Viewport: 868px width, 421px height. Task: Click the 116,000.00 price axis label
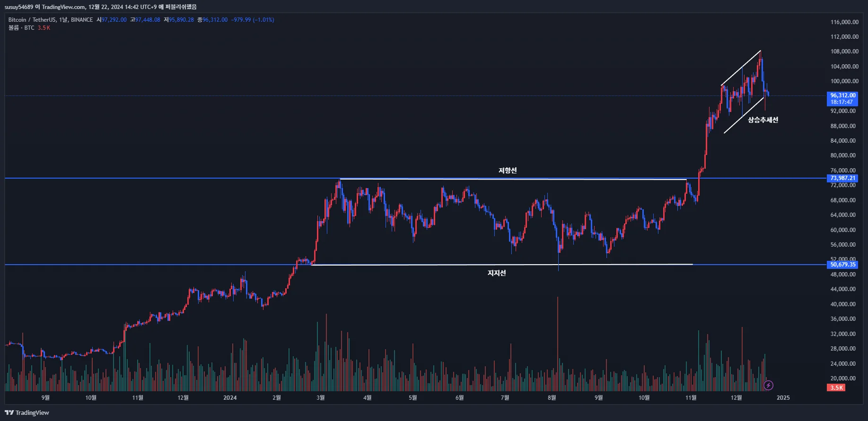pos(844,22)
